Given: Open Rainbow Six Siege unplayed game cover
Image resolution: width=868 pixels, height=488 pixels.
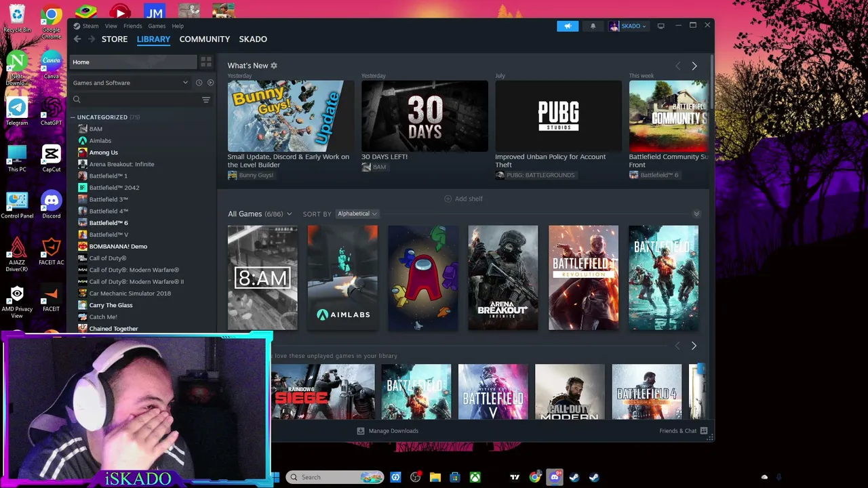Looking at the screenshot, I should 323,392.
